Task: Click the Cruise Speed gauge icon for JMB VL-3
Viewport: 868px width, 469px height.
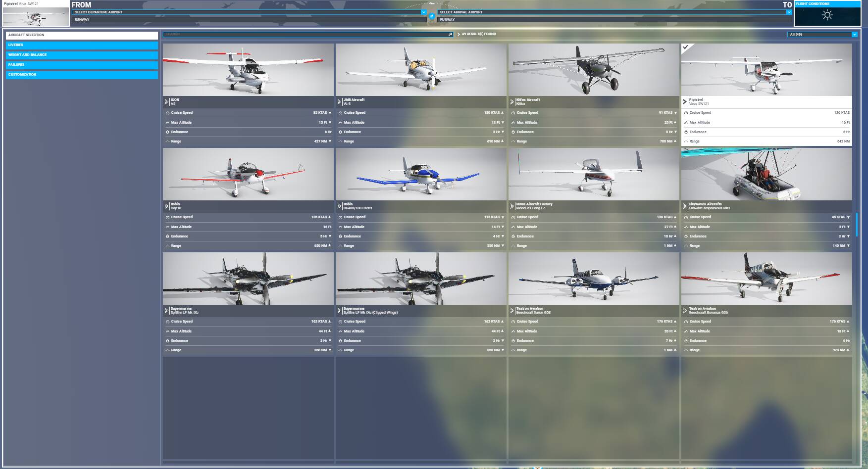Action: [340, 113]
